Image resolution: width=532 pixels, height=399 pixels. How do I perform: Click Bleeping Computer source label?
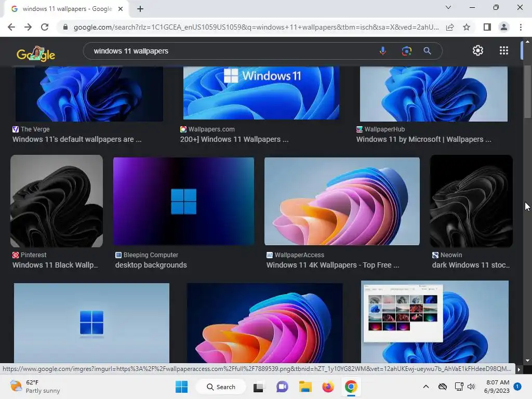click(x=151, y=255)
